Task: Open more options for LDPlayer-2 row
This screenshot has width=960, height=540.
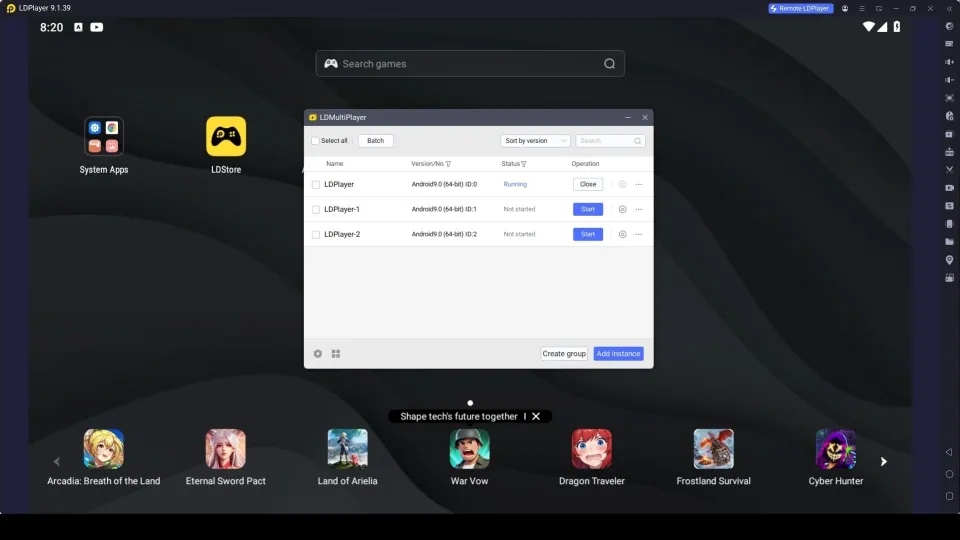Action: click(639, 234)
